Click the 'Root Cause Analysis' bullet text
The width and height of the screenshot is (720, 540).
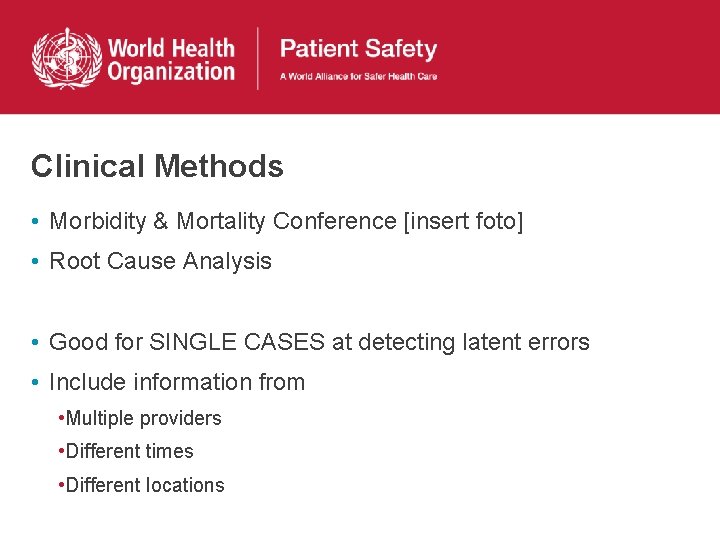coord(160,261)
